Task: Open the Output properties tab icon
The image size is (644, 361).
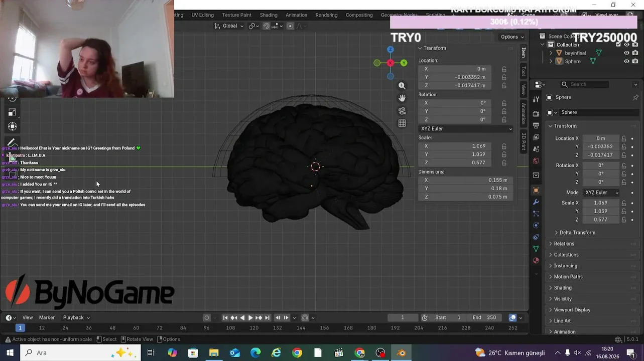Action: click(x=536, y=125)
